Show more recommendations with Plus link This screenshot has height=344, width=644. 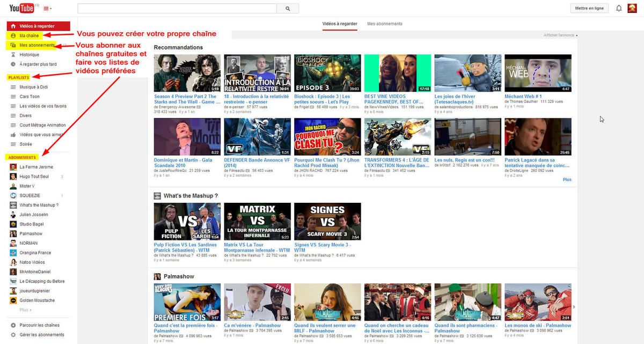coord(567,180)
